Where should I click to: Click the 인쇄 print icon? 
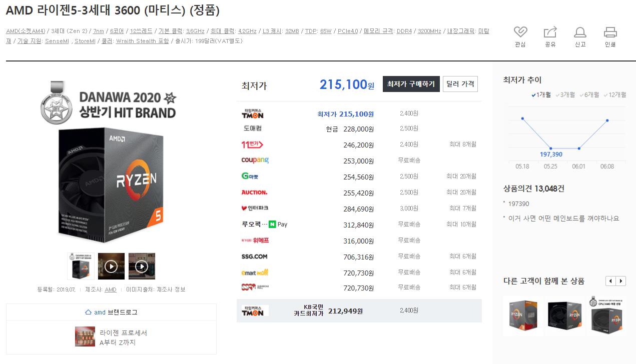click(610, 32)
